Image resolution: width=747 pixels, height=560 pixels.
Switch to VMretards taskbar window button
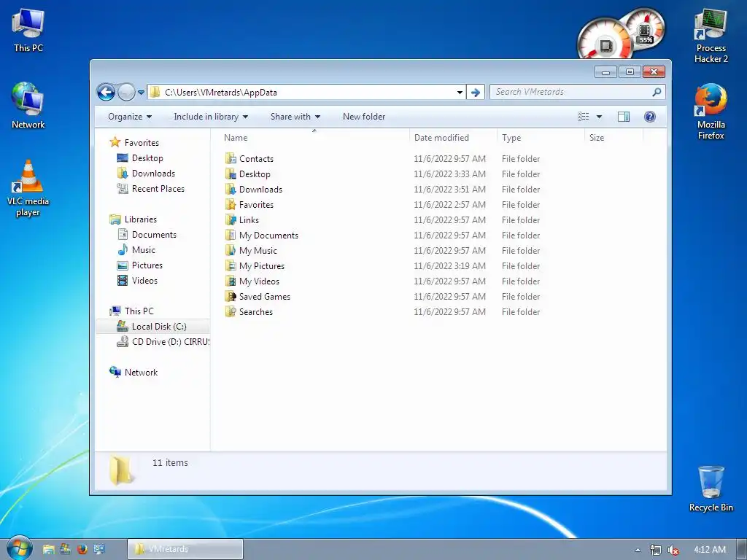(185, 549)
